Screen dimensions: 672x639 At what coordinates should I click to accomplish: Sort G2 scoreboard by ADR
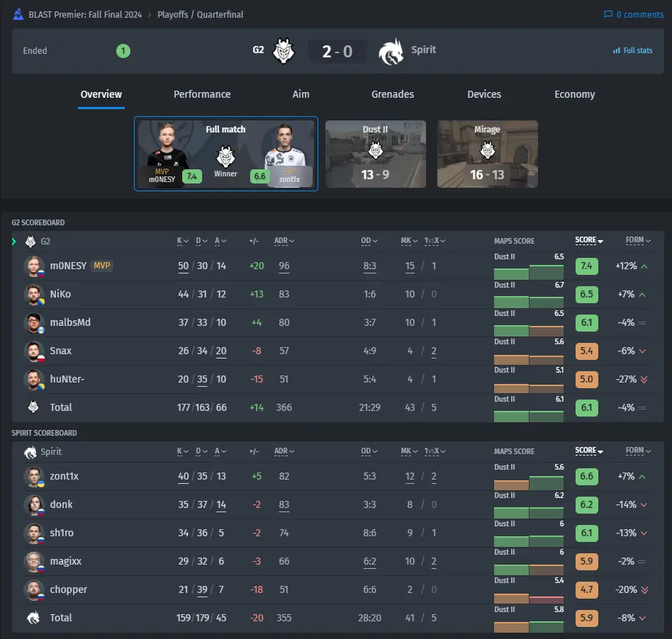284,241
